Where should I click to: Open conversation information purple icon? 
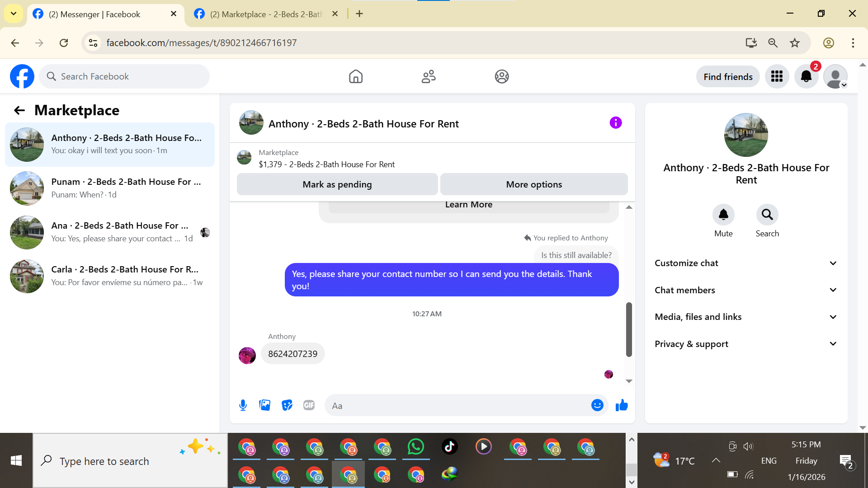tap(616, 122)
